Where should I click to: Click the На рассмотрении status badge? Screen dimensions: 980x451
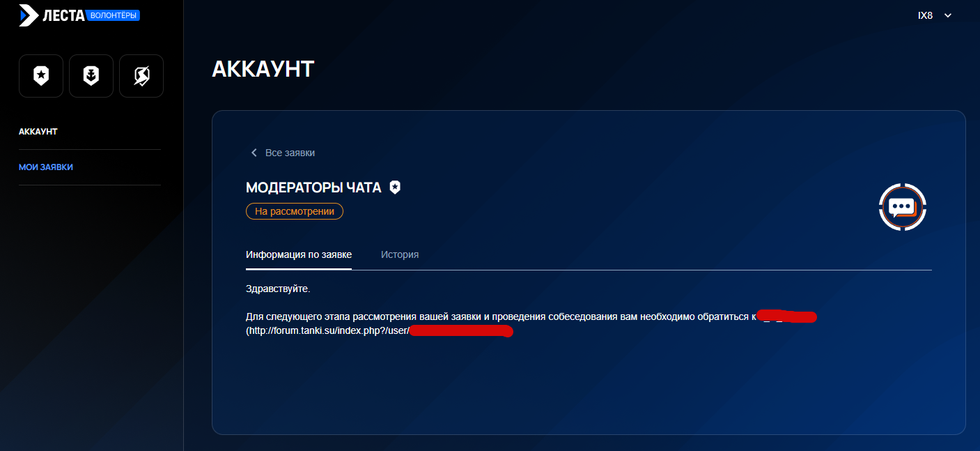coord(295,211)
